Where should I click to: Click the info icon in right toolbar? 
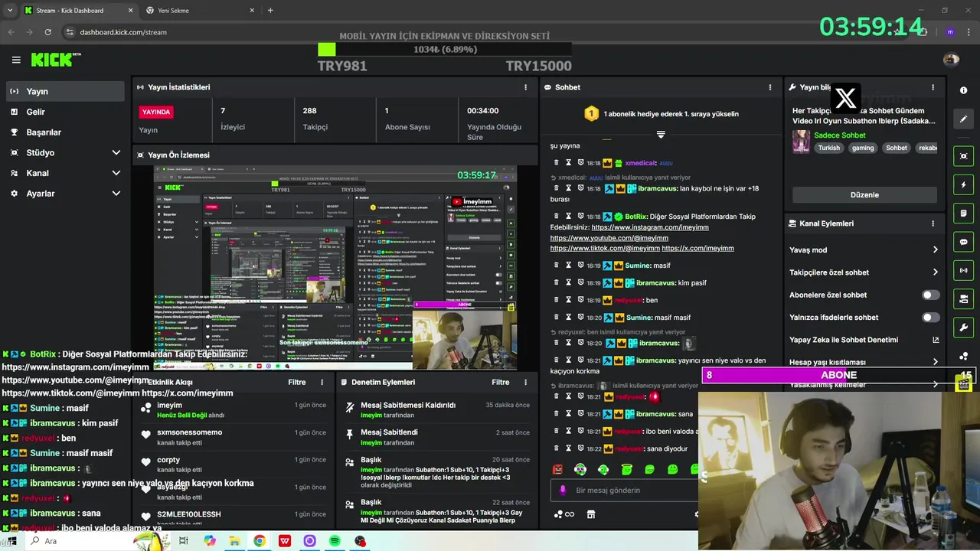click(963, 90)
